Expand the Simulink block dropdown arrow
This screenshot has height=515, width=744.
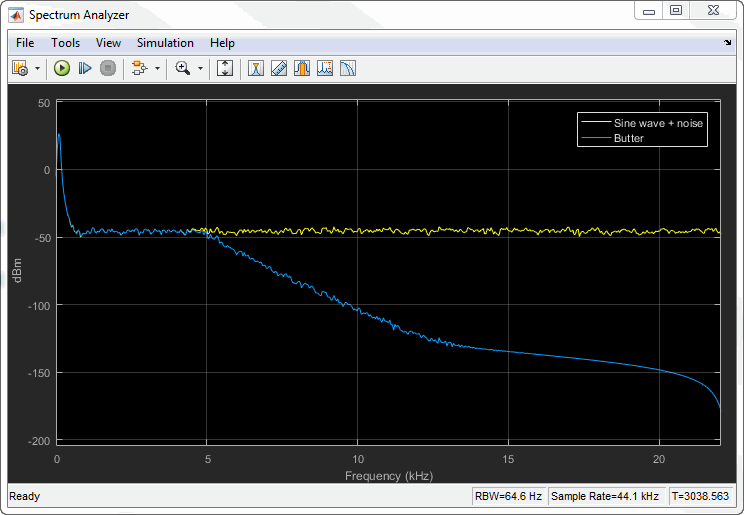point(158,69)
